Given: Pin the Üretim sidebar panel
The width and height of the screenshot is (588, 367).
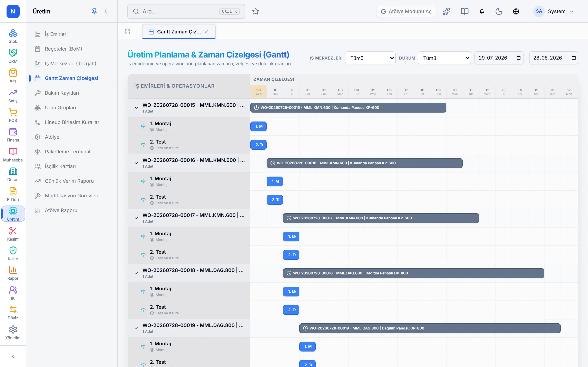Looking at the screenshot, I should click(x=94, y=11).
